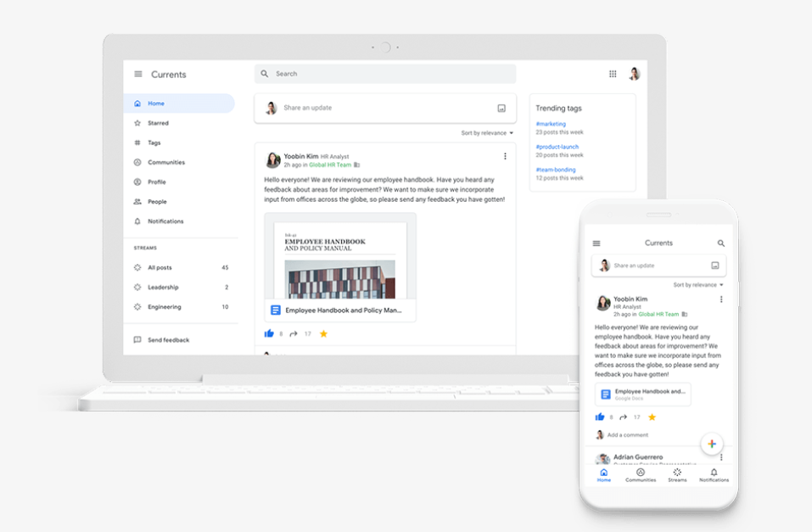Open Global HR Team link on phone post
812x532 pixels.
point(658,314)
